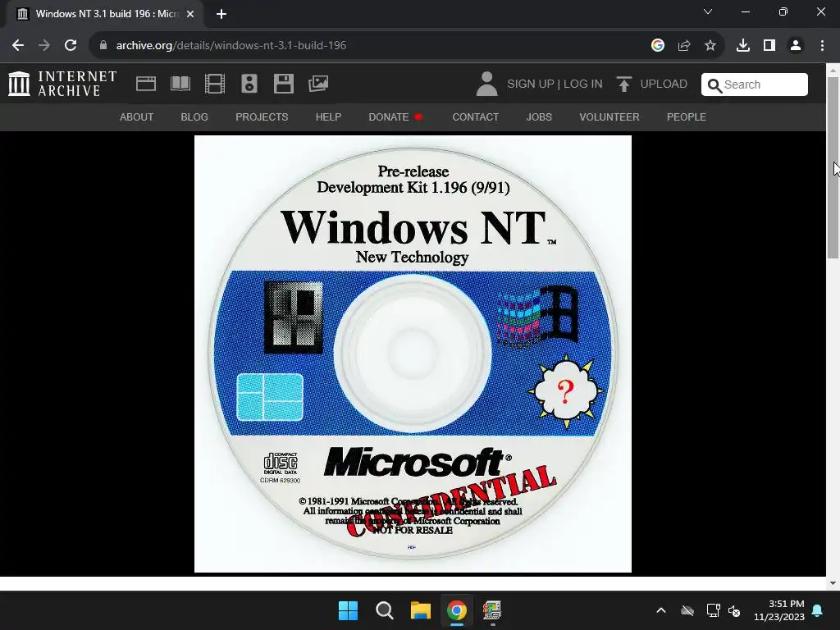Open the ABOUT menu item
The image size is (840, 630).
point(137,116)
